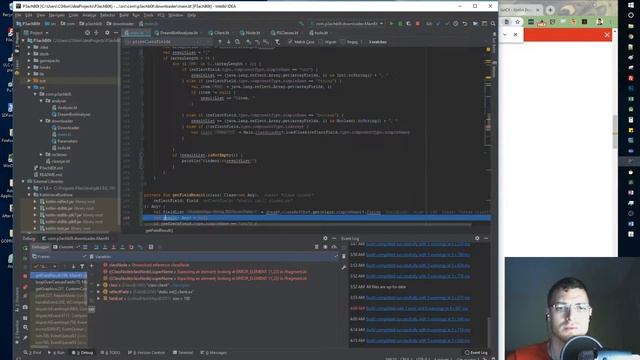Open Project panel gear settings

107,33
